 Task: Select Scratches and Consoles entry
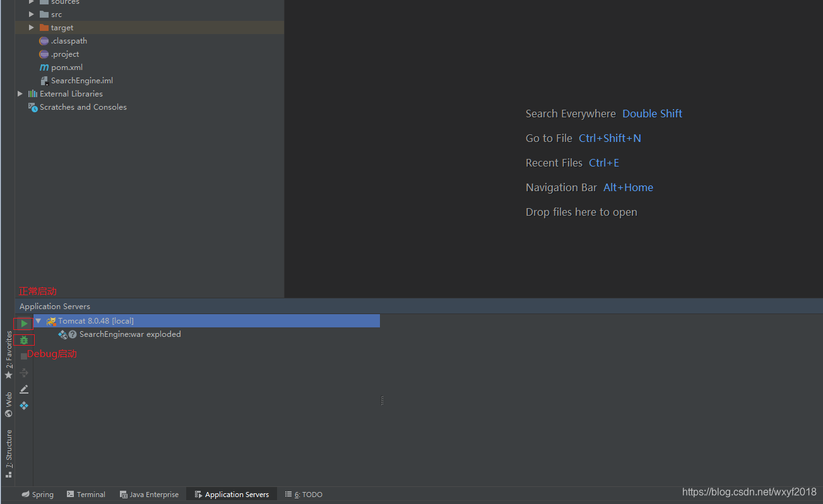83,107
